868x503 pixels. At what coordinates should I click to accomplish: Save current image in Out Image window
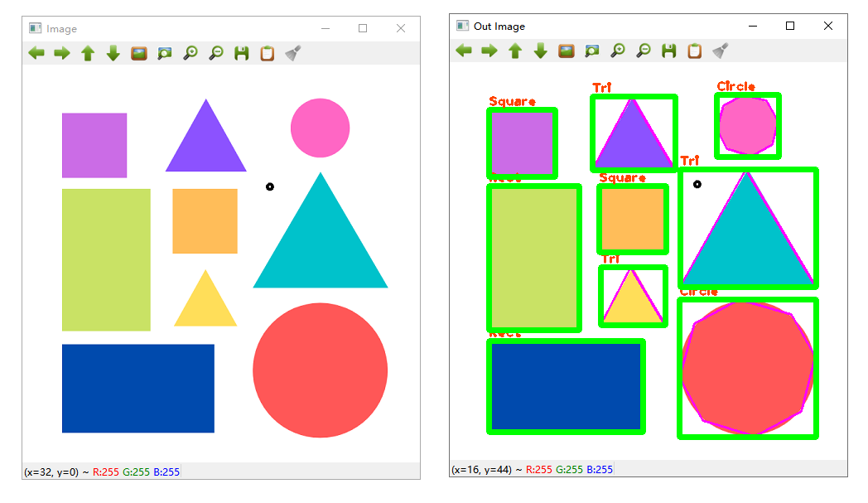click(668, 51)
